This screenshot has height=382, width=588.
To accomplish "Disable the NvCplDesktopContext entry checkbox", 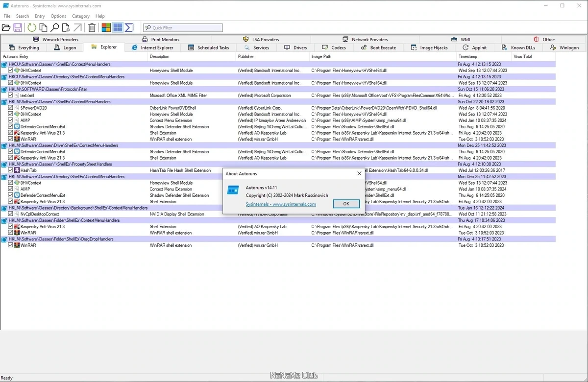I will pyautogui.click(x=11, y=214).
